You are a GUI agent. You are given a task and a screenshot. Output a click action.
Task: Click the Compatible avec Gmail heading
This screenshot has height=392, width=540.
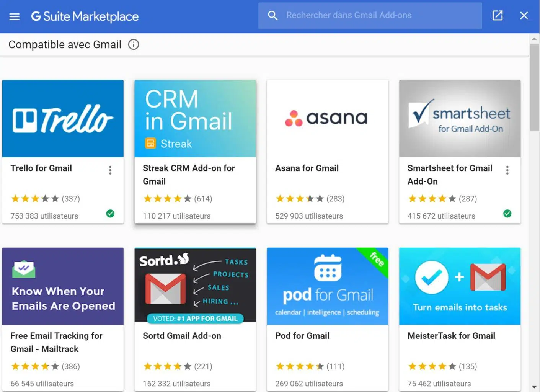point(65,44)
